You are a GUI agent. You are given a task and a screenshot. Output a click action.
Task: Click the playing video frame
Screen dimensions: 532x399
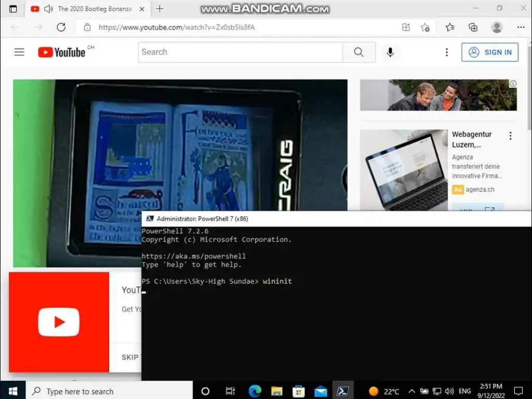pos(180,145)
